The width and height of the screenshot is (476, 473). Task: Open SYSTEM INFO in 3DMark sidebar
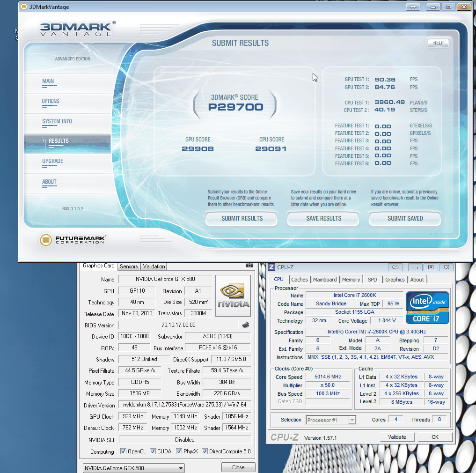pos(57,121)
